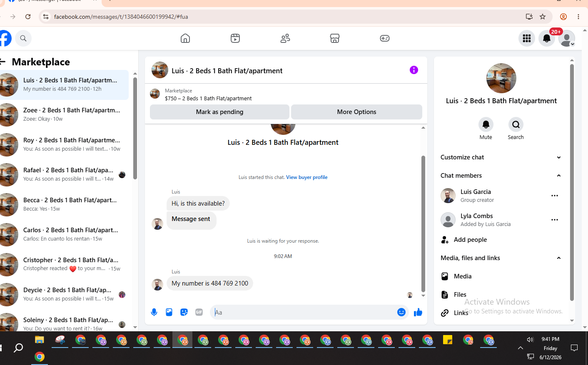Click the message thread scrollbar
Image resolution: width=588 pixels, height=365 pixels.
(x=423, y=224)
